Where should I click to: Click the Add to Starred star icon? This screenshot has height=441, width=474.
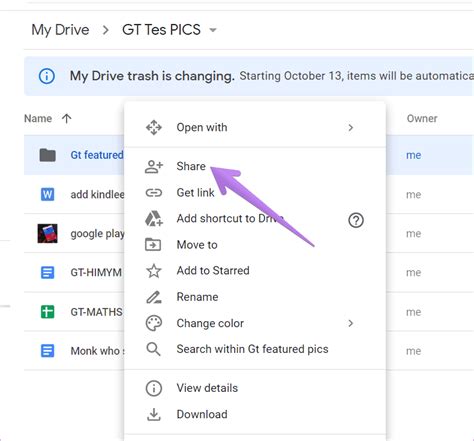coord(154,271)
